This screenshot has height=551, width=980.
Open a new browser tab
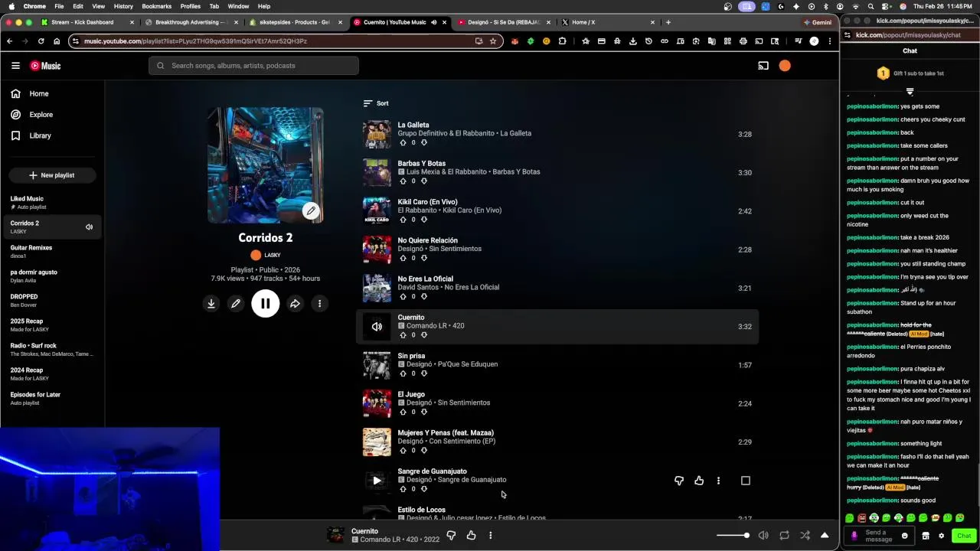click(x=668, y=22)
